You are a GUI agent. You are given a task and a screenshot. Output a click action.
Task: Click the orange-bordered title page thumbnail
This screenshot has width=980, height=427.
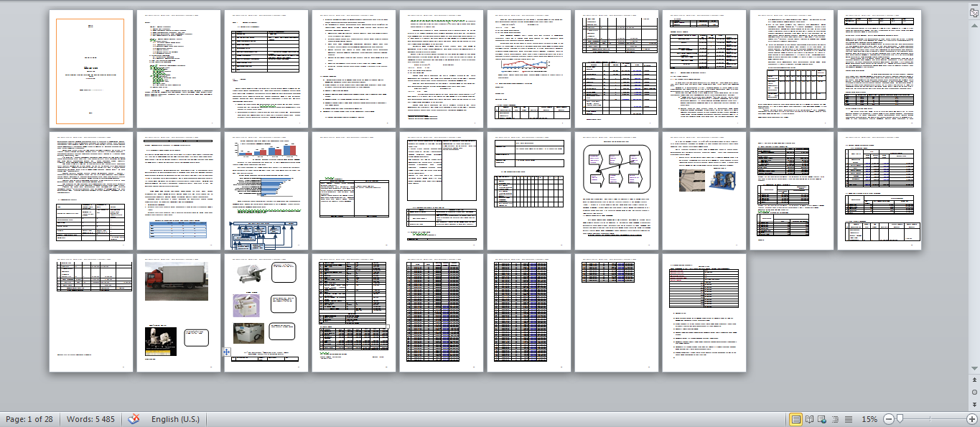[90, 70]
